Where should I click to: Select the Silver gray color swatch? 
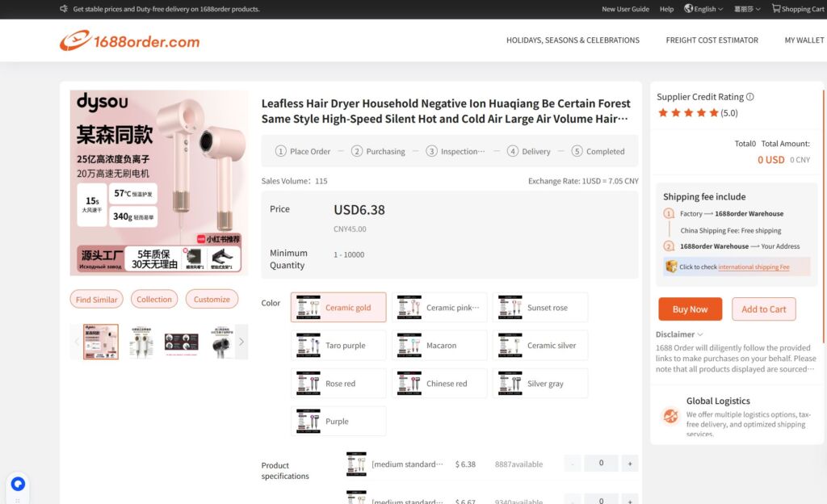click(540, 384)
